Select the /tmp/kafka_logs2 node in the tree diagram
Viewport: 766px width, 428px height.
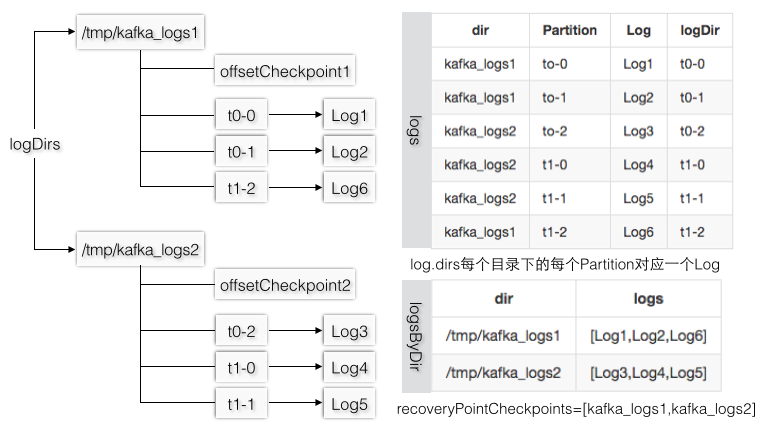139,248
